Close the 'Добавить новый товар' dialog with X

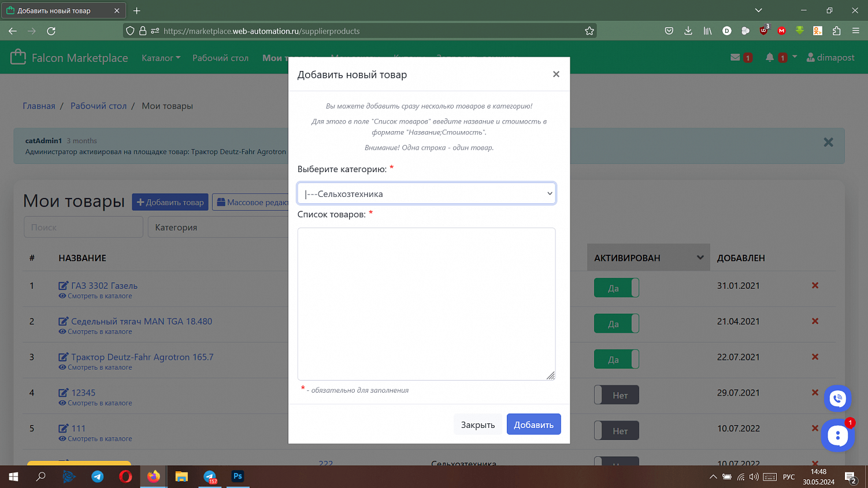pyautogui.click(x=556, y=74)
